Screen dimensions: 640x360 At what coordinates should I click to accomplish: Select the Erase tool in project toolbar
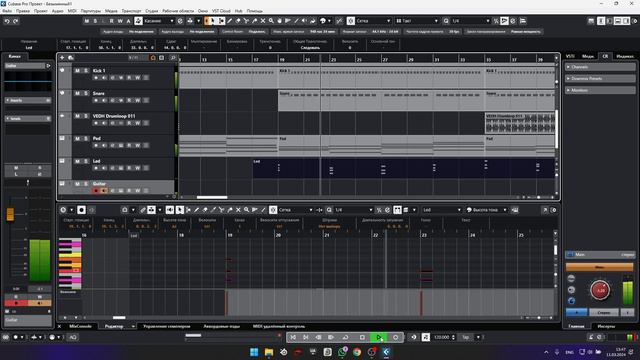[x=238, y=21]
